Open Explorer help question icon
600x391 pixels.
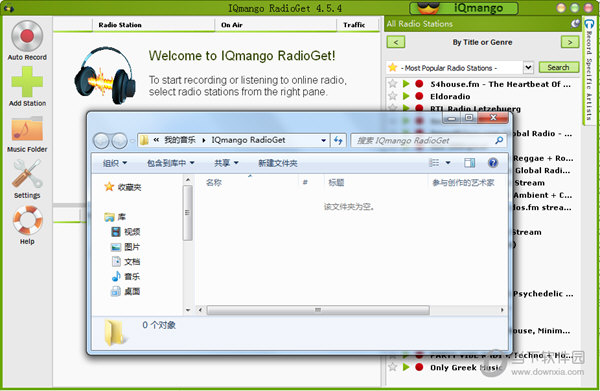click(493, 163)
